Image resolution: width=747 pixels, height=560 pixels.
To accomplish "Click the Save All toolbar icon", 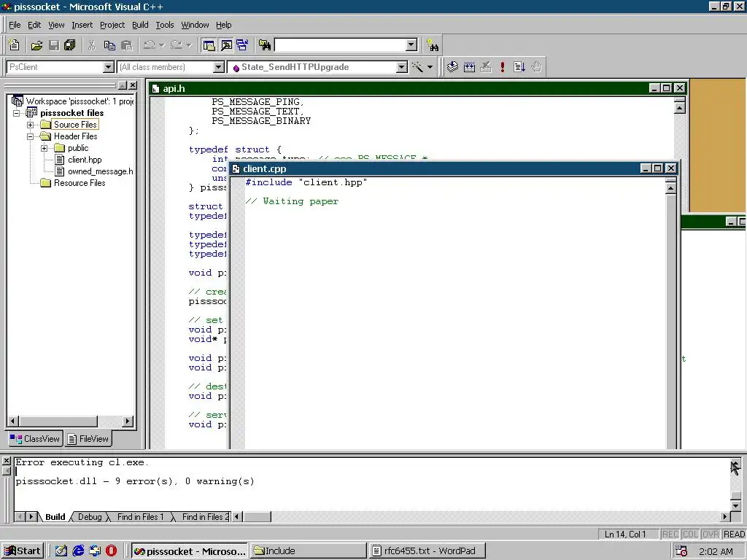I will tap(70, 45).
